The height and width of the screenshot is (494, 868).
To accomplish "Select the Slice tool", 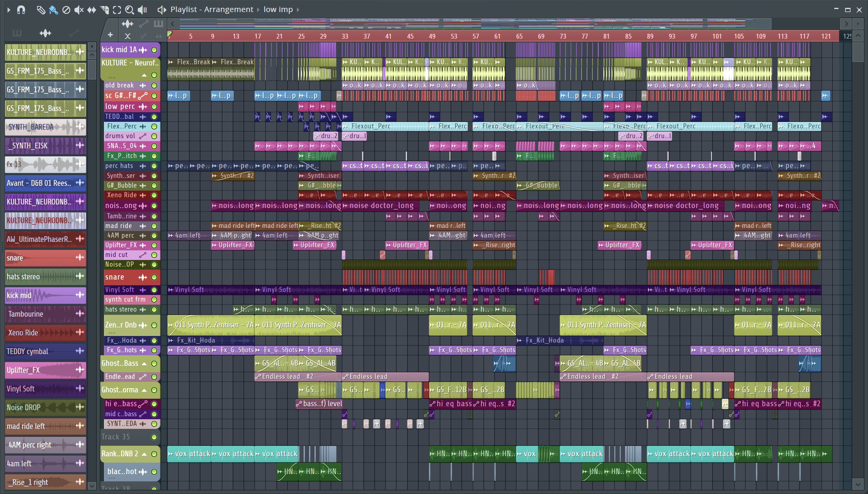I will tap(104, 10).
